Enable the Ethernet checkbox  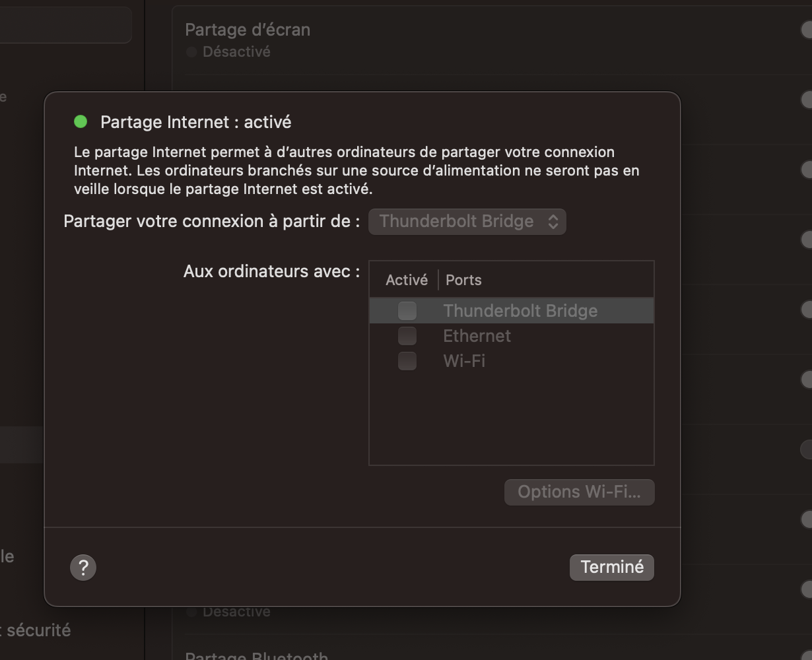[407, 336]
